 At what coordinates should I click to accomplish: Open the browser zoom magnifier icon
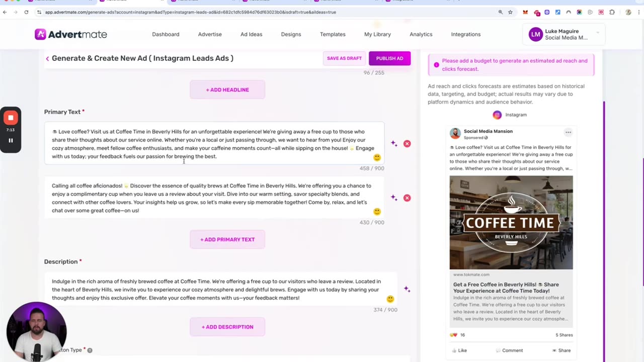[500, 12]
